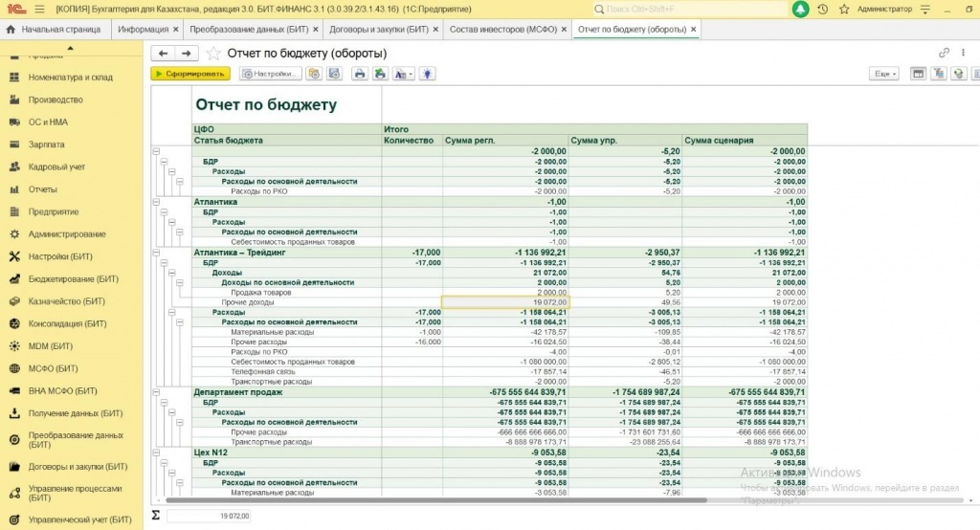Open the font settings dropdown icon

click(x=403, y=74)
